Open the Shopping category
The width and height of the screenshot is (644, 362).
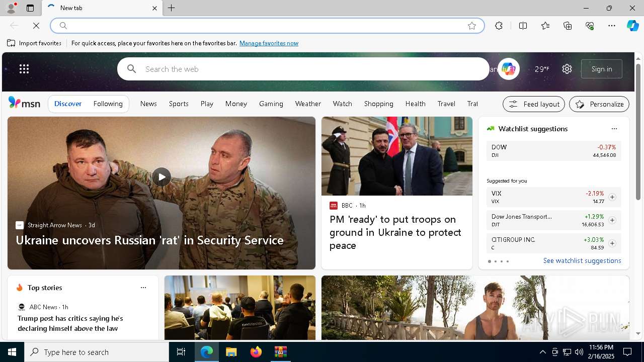(x=378, y=104)
